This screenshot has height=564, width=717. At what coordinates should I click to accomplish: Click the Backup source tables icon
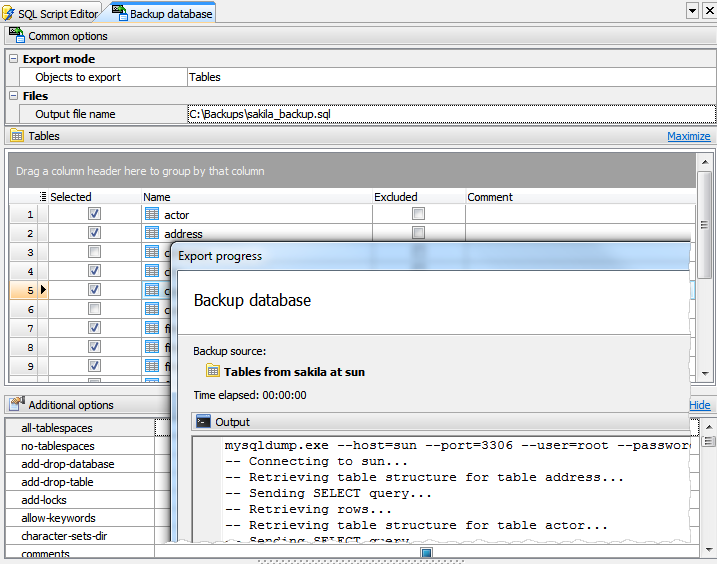[213, 371]
